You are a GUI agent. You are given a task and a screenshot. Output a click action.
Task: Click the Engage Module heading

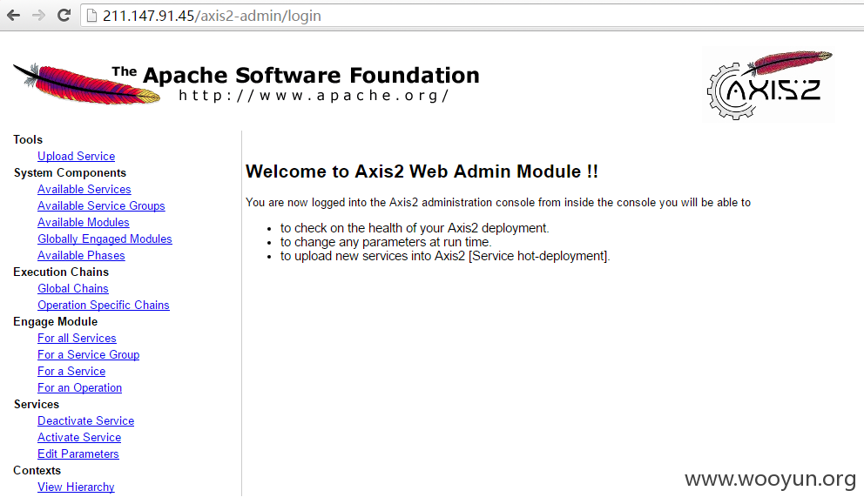(x=56, y=322)
